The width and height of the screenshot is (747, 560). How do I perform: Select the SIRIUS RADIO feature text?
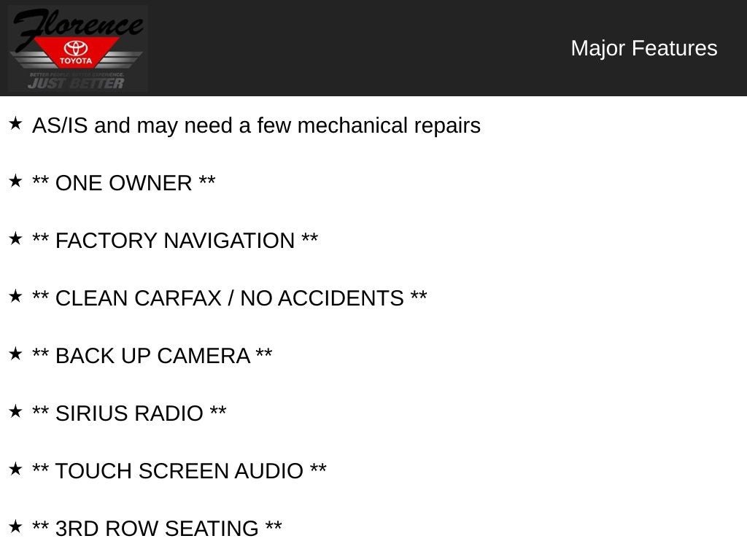click(129, 413)
